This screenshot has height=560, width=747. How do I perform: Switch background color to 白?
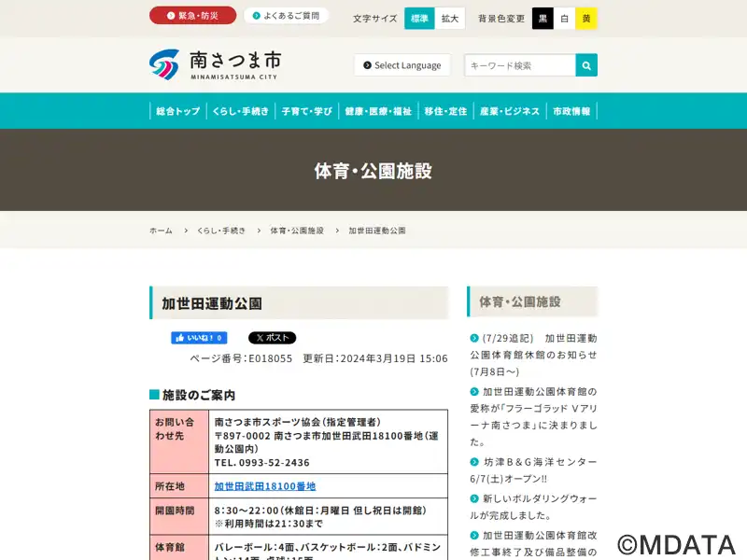tap(565, 19)
